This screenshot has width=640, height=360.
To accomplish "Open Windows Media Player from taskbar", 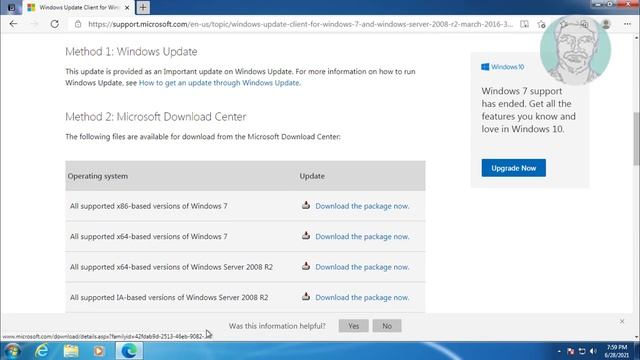I will click(99, 351).
